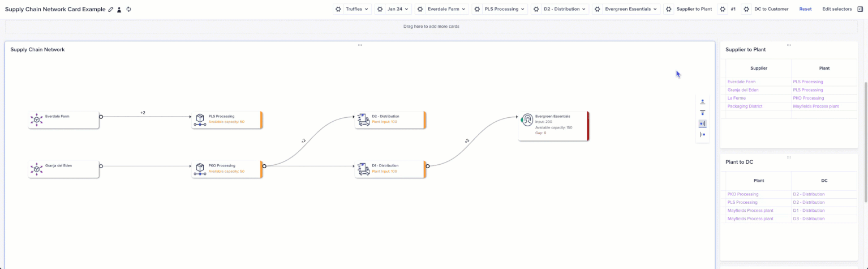The height and width of the screenshot is (269, 868).
Task: Click the D1 - Distribution truck icon
Action: 363,168
